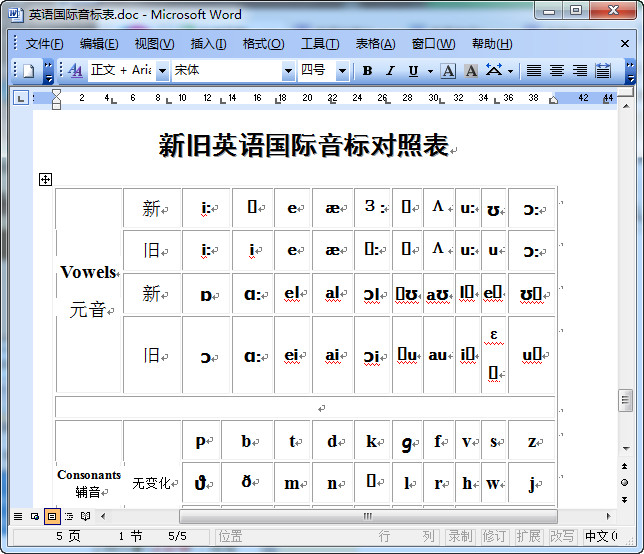Open the 帮助(H) menu
Viewport: 644px width, 554px height.
coord(492,44)
